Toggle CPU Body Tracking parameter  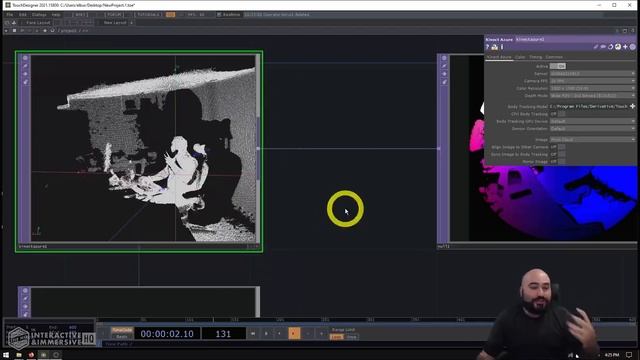[558, 114]
